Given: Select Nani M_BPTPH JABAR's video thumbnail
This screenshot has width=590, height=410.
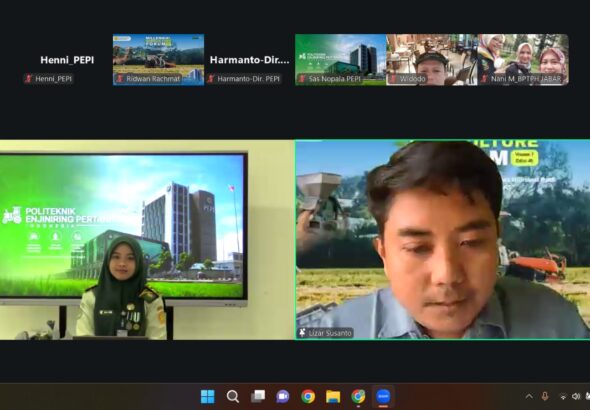Looking at the screenshot, I should tap(523, 60).
